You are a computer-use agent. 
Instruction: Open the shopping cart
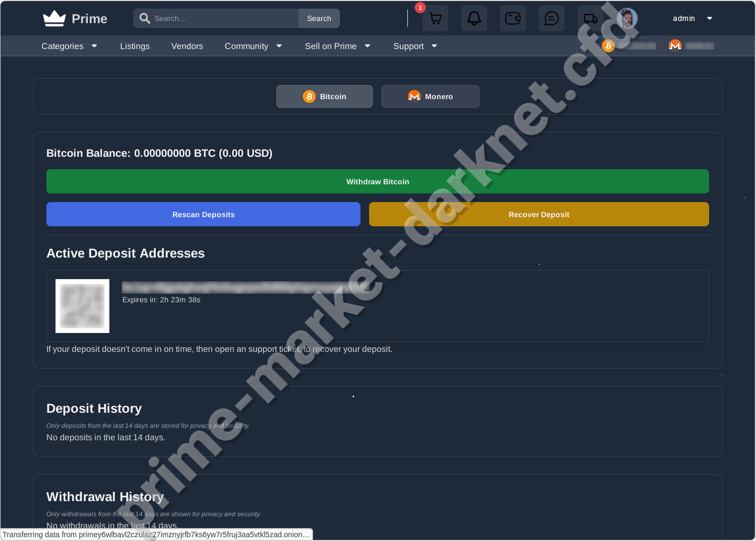[x=435, y=18]
